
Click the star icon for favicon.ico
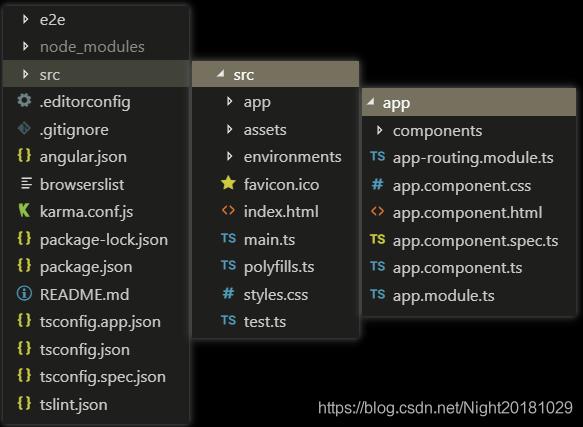pyautogui.click(x=228, y=183)
